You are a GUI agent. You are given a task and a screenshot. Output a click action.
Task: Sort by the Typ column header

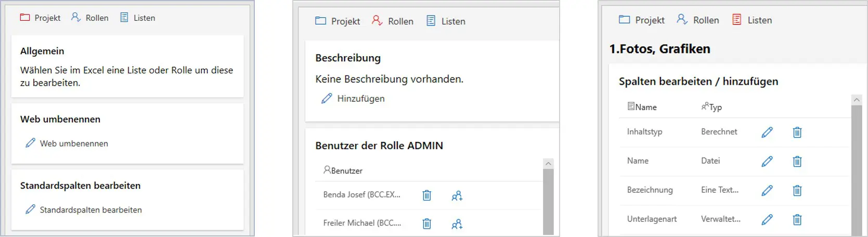(x=712, y=107)
